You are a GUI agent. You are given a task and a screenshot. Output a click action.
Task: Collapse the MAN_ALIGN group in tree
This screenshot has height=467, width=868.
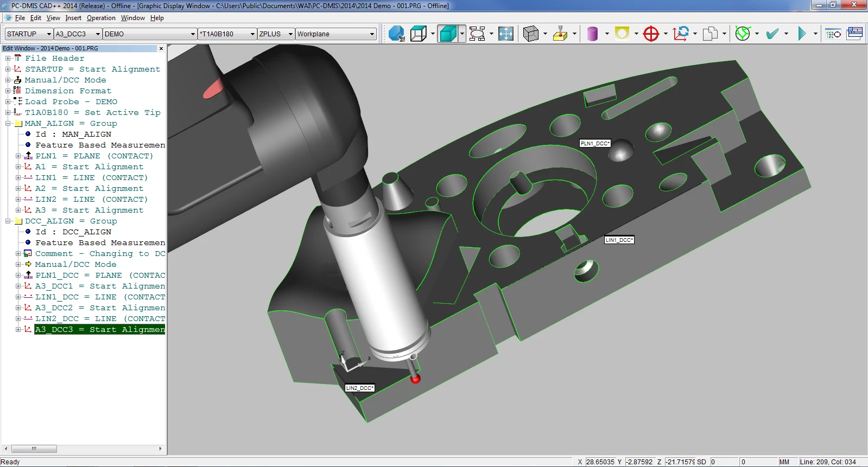click(x=8, y=124)
